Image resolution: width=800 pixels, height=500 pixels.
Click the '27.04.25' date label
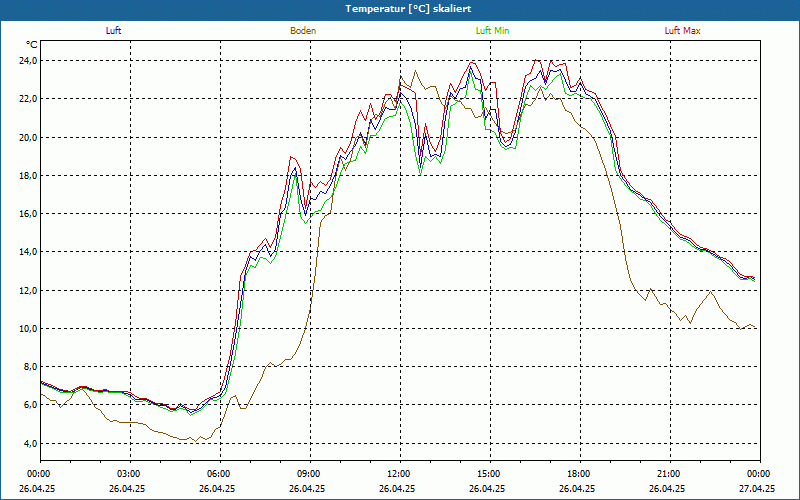tap(757, 488)
